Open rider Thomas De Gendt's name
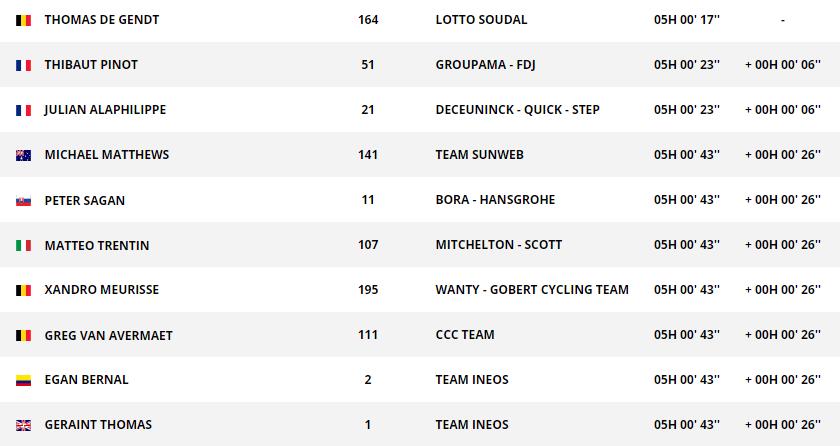 click(101, 20)
